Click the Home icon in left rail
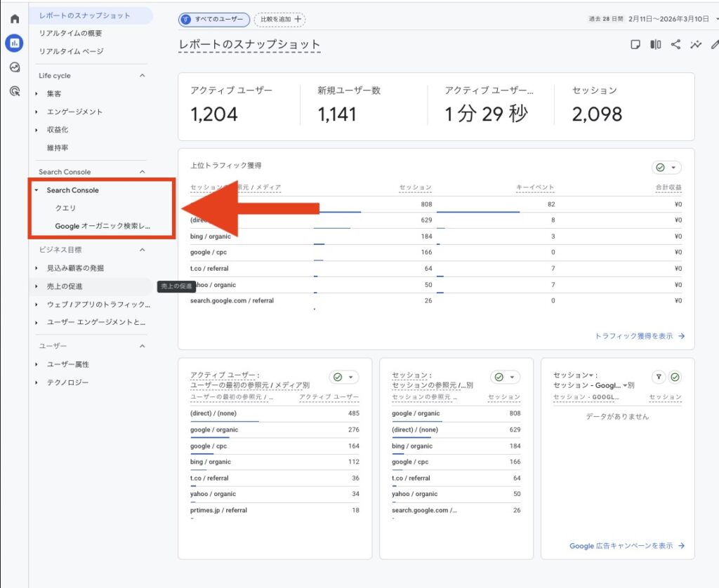Image resolution: width=719 pixels, height=588 pixels. click(14, 19)
